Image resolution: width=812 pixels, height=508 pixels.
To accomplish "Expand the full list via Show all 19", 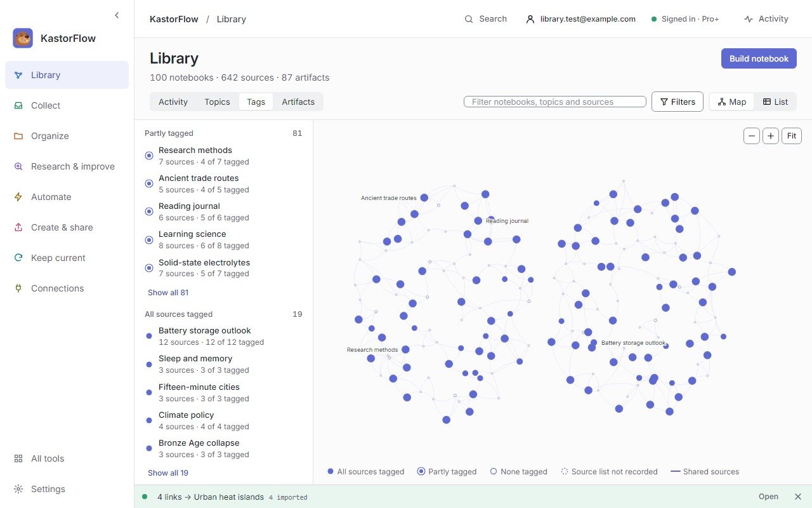I will [x=168, y=473].
